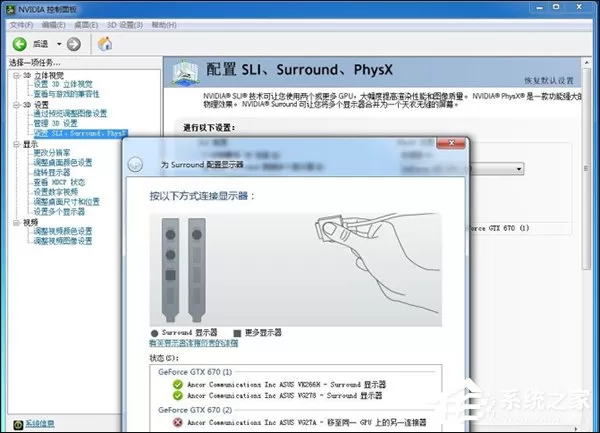Screen dimensions: 600x433
Task: Select 设置 3D 立体视觉 in tree
Action: (63, 84)
